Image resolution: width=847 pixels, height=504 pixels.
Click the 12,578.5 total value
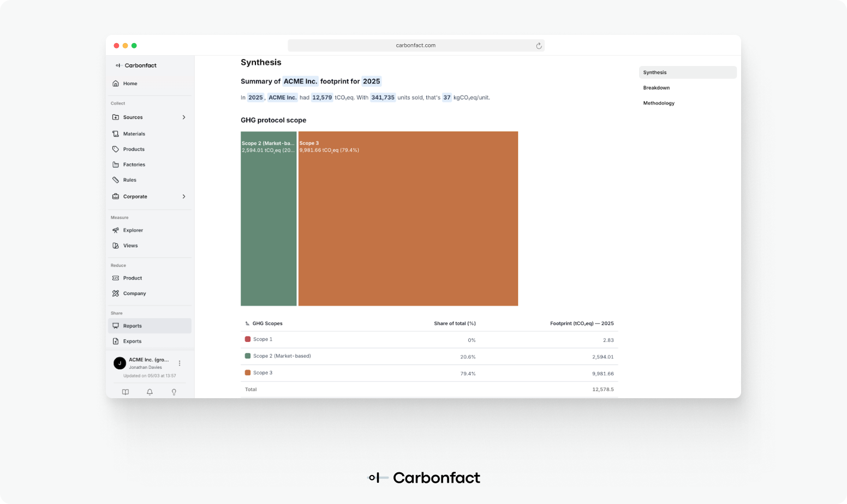603,389
